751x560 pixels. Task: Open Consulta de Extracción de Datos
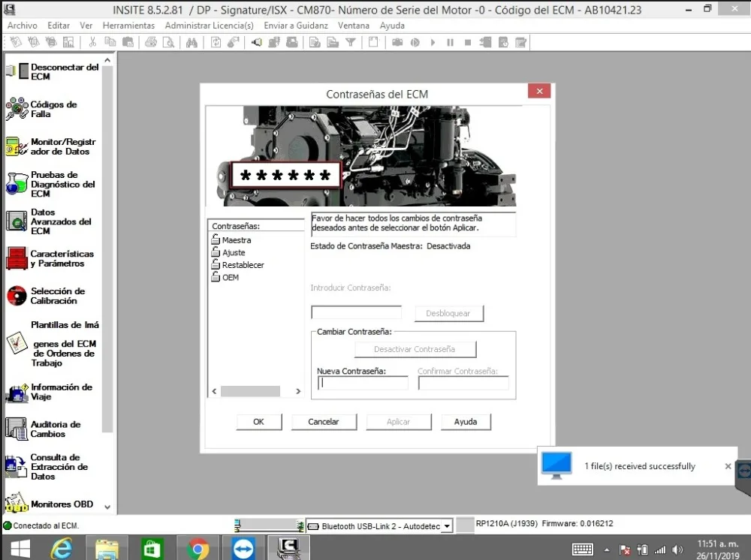pyautogui.click(x=47, y=467)
